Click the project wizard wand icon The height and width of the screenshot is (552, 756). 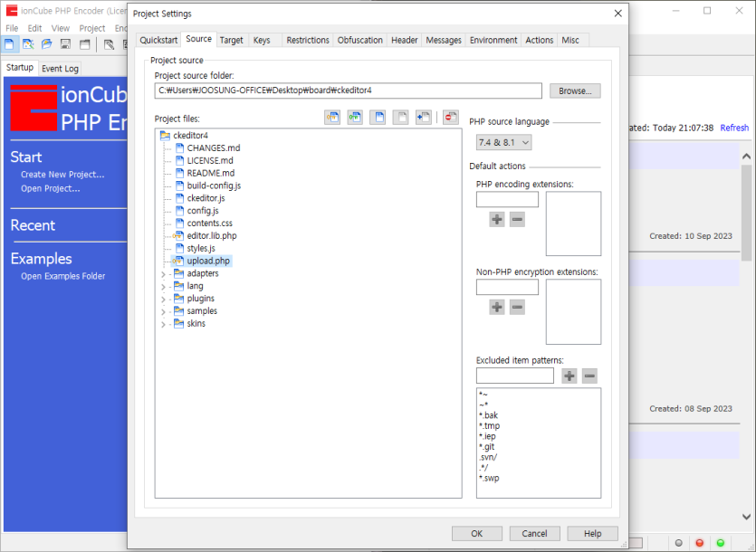pos(28,44)
